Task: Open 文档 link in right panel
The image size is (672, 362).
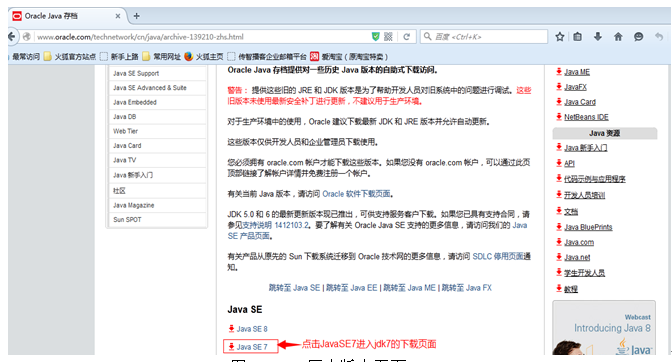Action: tap(571, 212)
